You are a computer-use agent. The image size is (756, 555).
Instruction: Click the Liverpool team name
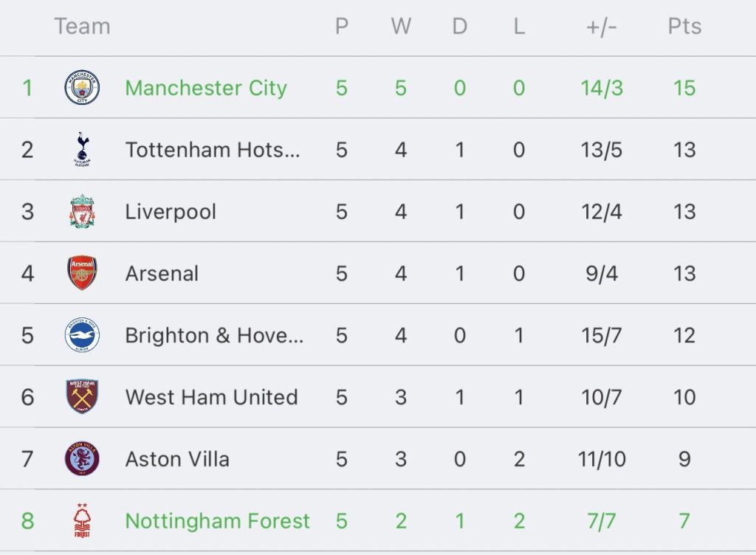click(x=171, y=212)
